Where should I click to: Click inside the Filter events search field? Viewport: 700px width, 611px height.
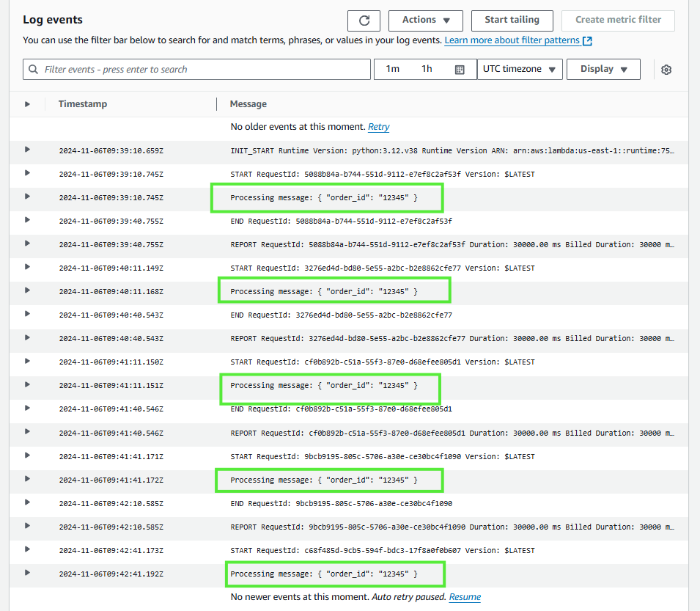click(x=183, y=69)
